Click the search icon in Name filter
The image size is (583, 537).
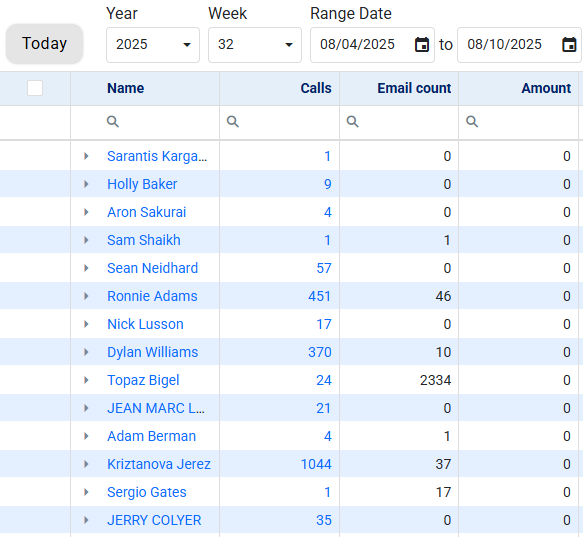pyautogui.click(x=113, y=121)
